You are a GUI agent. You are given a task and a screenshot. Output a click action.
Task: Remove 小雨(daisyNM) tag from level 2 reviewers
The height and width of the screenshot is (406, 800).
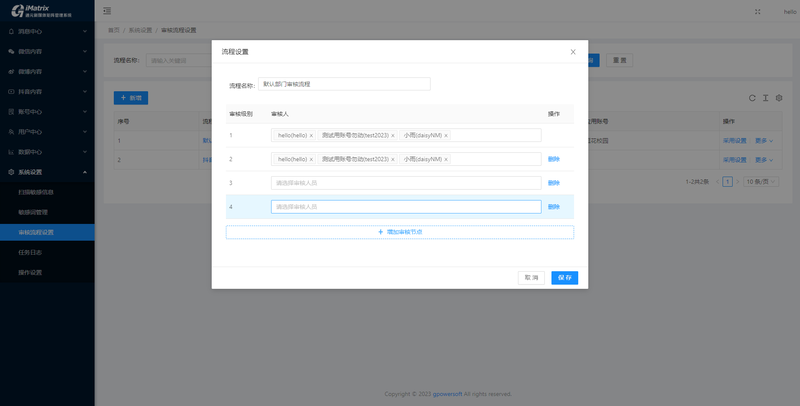[x=446, y=159]
